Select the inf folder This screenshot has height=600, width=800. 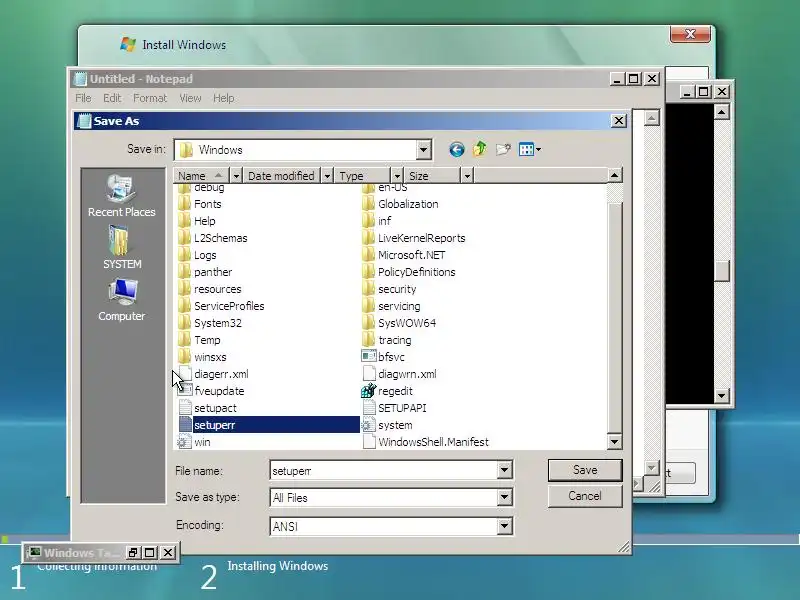377,221
